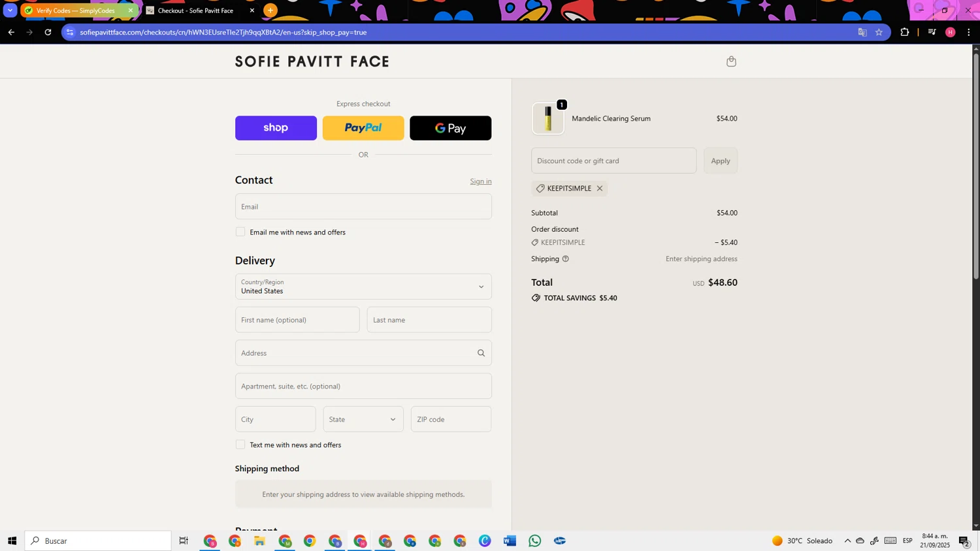Open the Mandelic Clearing Serum product thumbnail
980x551 pixels.
pos(548,119)
